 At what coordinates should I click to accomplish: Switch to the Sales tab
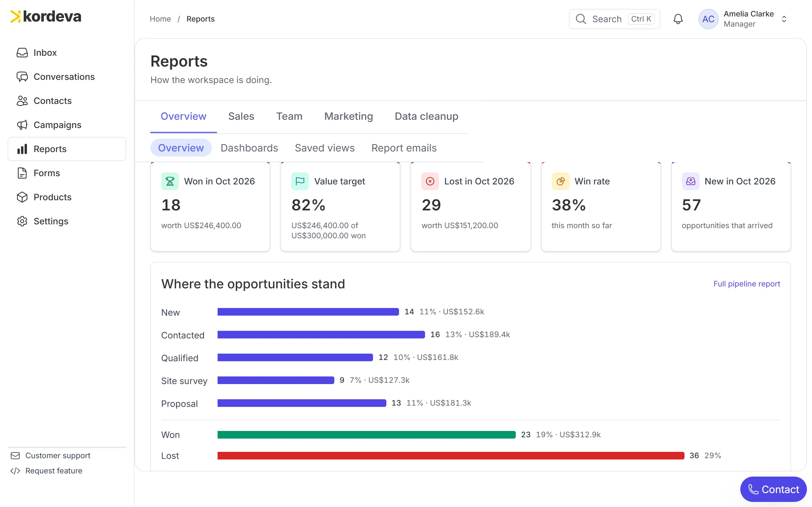(241, 116)
